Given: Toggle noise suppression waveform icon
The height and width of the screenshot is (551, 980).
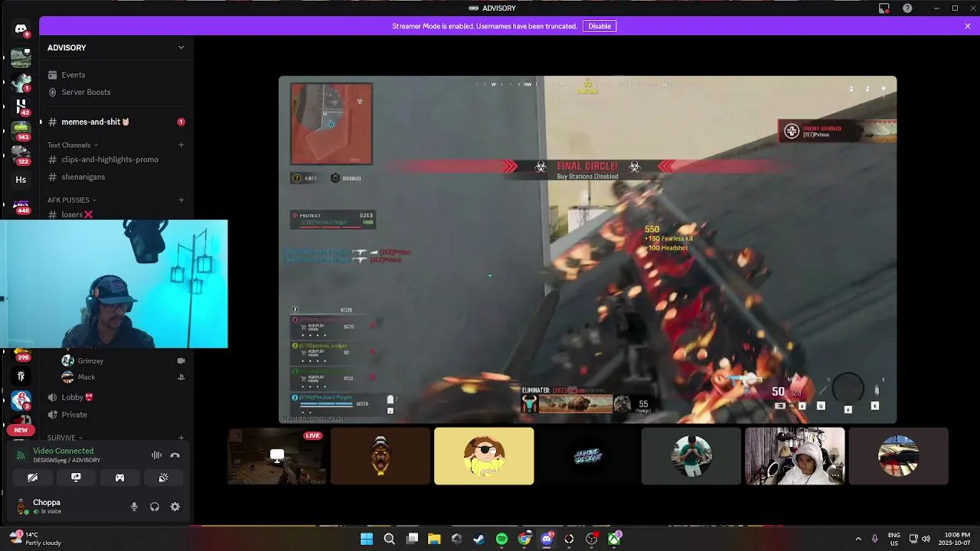Looking at the screenshot, I should pyautogui.click(x=156, y=455).
